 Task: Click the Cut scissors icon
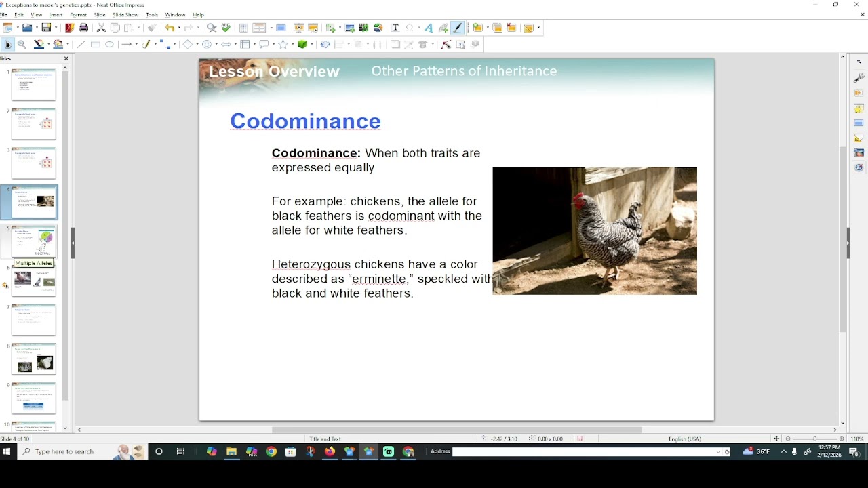[x=101, y=28]
